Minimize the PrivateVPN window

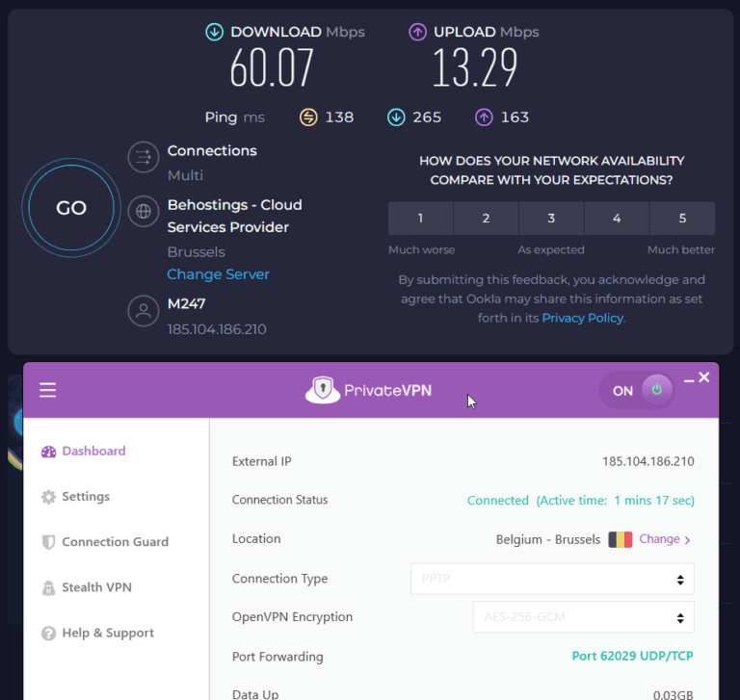click(689, 380)
